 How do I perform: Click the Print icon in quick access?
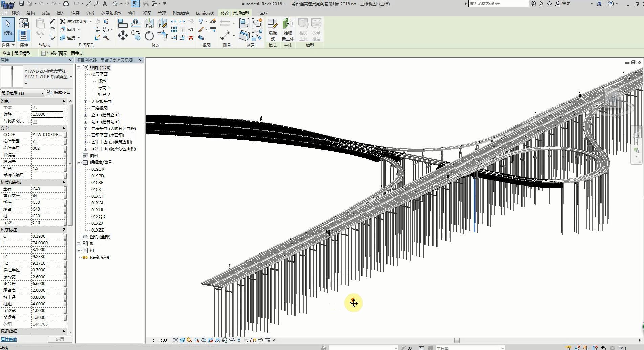coord(66,4)
